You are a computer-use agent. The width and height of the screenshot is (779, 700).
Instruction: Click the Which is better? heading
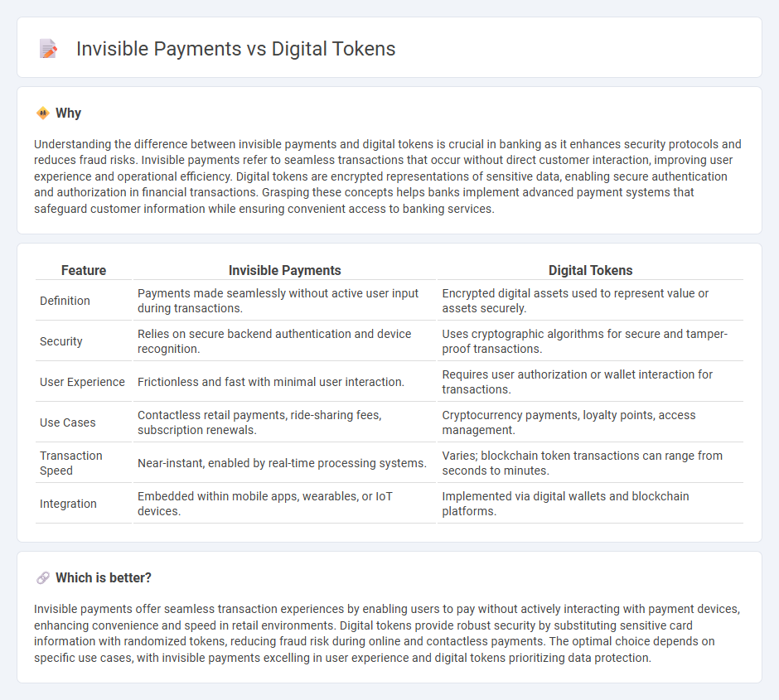104,578
